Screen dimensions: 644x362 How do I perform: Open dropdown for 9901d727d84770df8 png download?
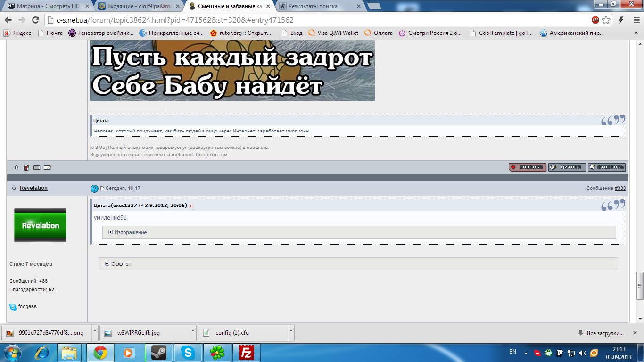tap(95, 332)
